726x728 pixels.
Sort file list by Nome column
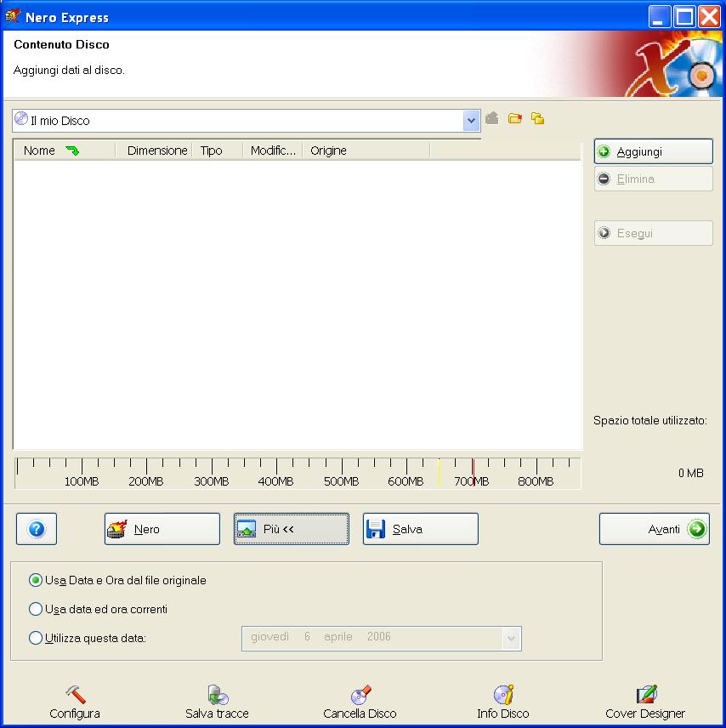(x=40, y=151)
